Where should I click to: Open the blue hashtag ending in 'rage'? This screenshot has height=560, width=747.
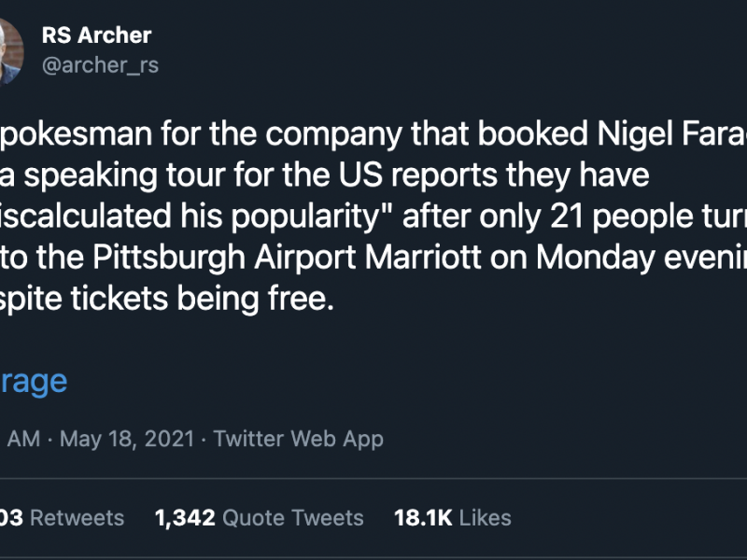point(34,381)
